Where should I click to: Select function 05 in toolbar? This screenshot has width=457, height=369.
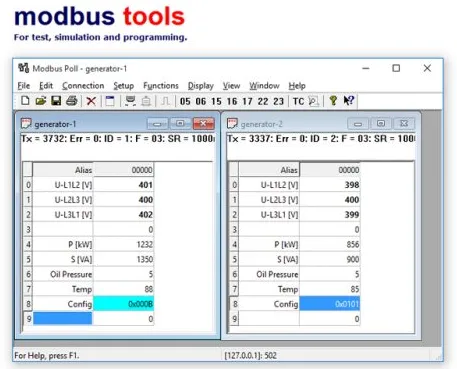(x=185, y=101)
